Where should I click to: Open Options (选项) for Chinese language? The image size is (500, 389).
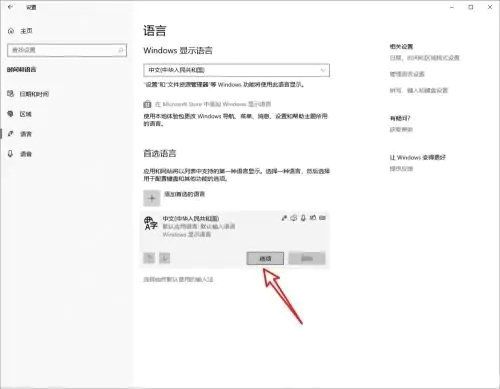[x=265, y=258]
